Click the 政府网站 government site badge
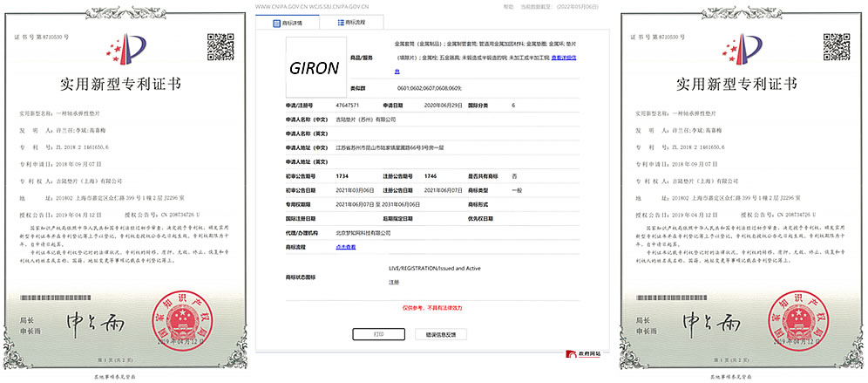Viewport: 868px width, 383px height. [x=583, y=353]
